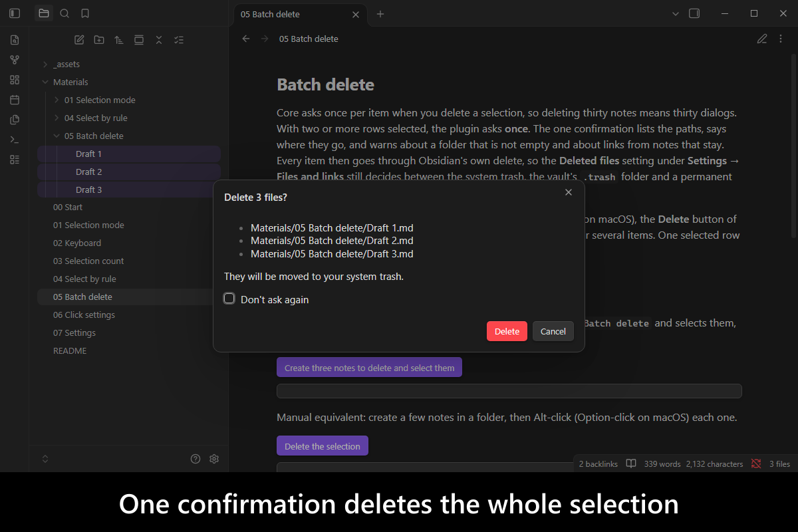The width and height of the screenshot is (798, 532).
Task: Click the 05 Batch delete breadcrumb title
Action: click(309, 39)
